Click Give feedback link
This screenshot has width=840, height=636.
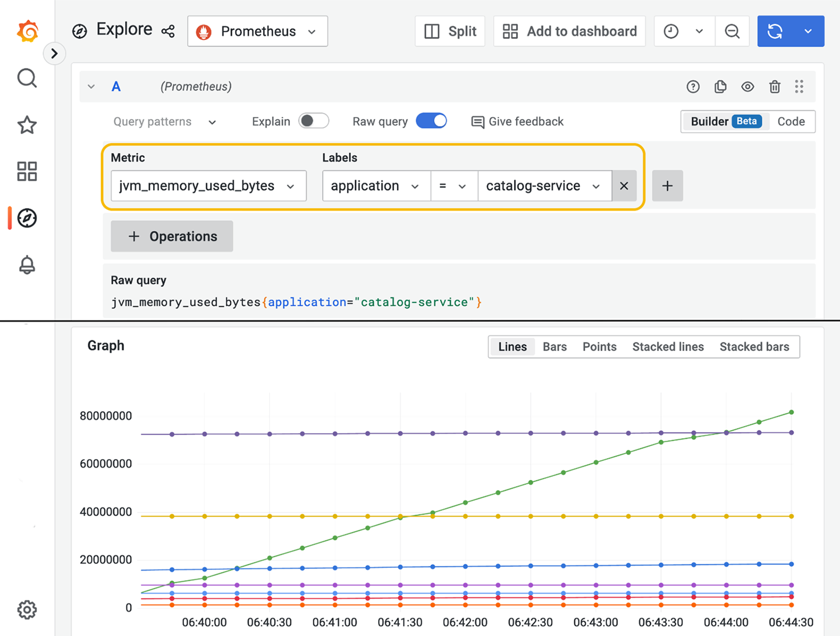[517, 122]
